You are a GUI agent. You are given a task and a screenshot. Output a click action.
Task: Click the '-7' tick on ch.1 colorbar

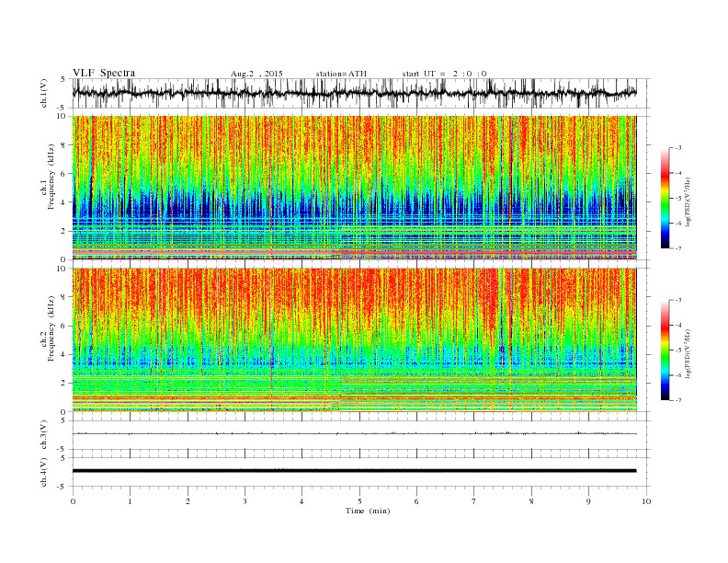point(678,248)
